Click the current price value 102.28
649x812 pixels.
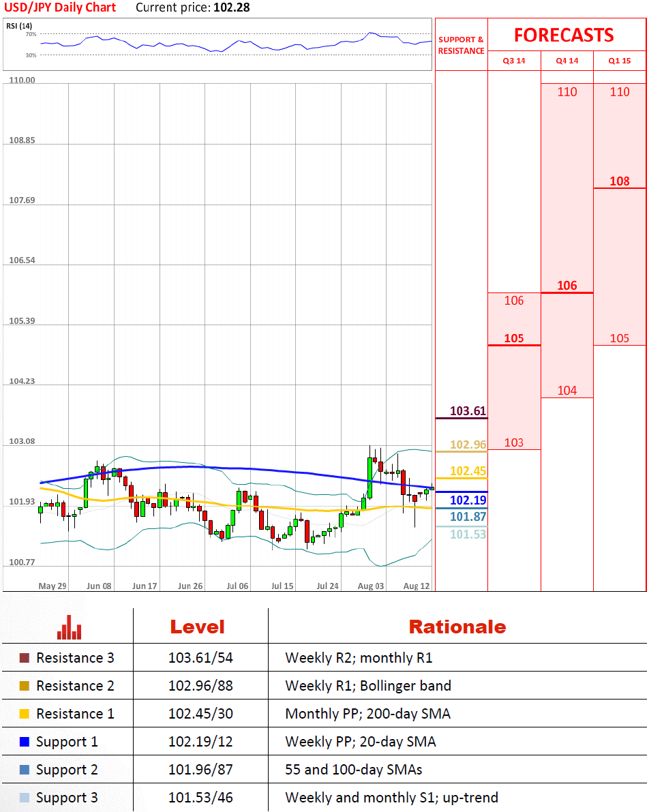click(232, 7)
